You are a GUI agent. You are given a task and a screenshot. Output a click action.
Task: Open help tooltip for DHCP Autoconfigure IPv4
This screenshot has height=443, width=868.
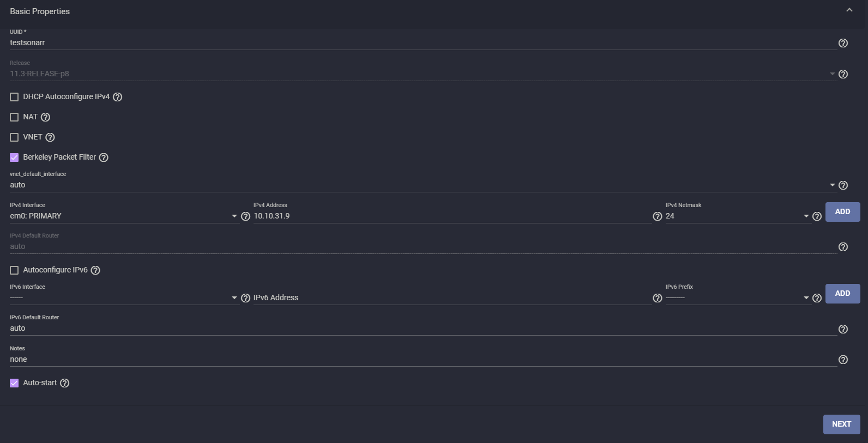coord(117,97)
